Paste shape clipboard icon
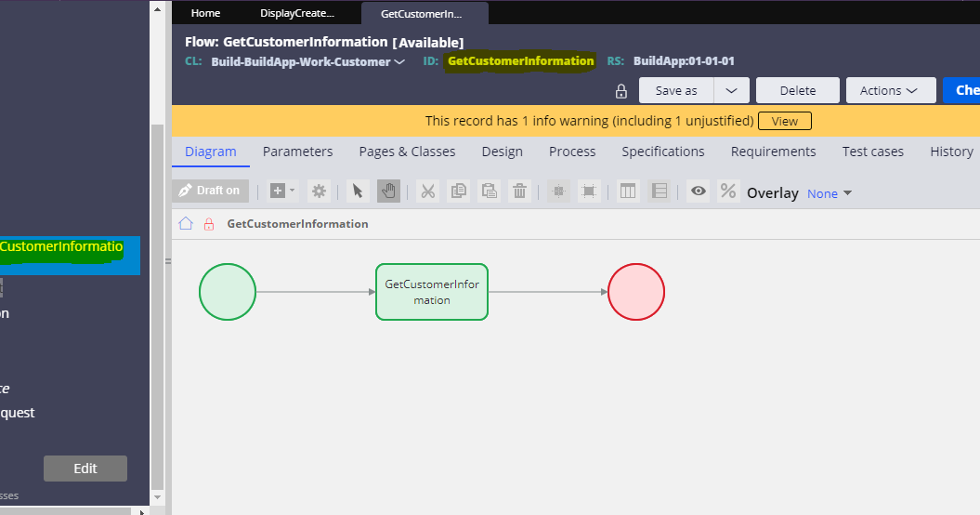The image size is (980, 515). click(x=489, y=191)
